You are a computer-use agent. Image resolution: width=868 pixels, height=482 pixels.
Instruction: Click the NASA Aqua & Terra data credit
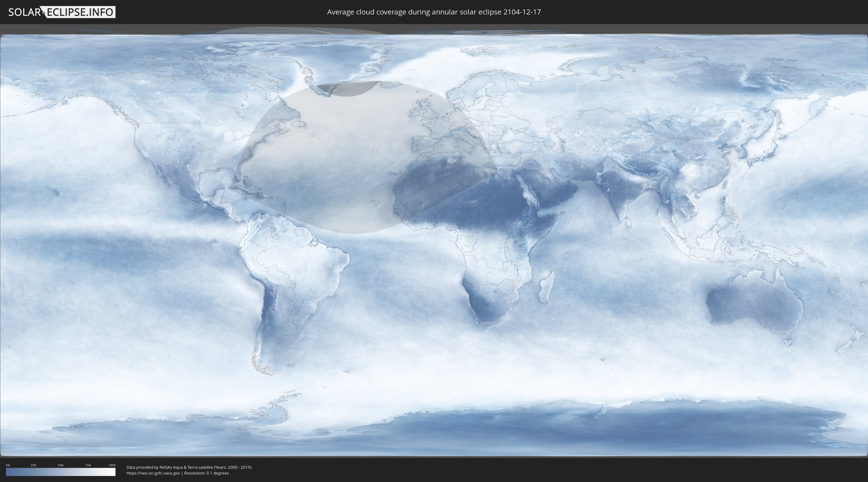(189, 467)
